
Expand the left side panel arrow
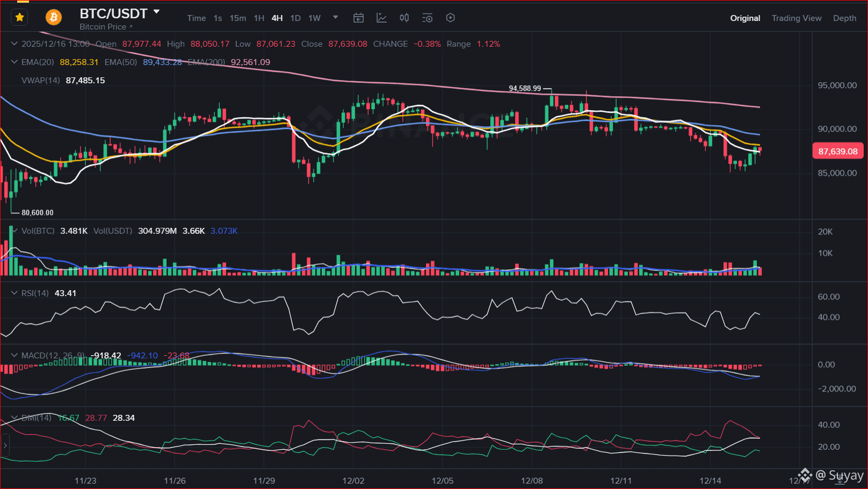point(5,445)
